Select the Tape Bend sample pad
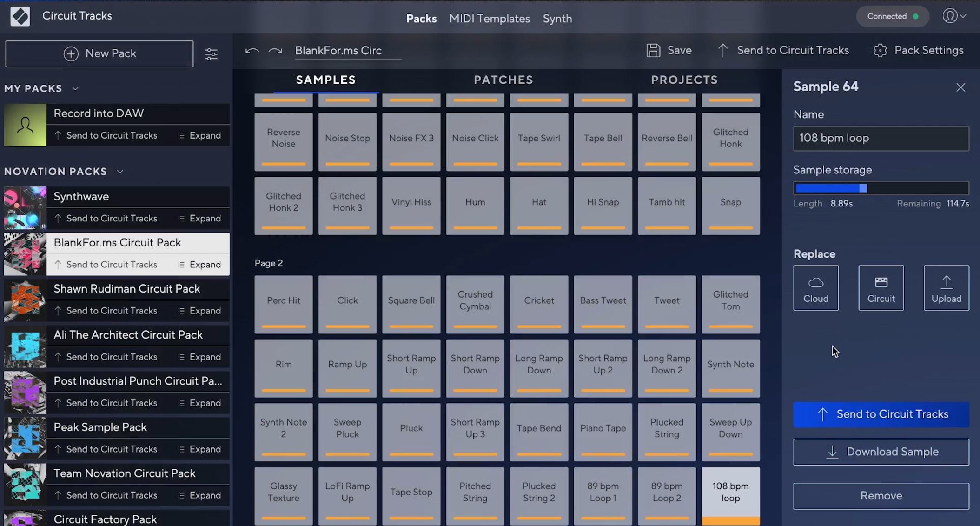980x526 pixels. [x=539, y=432]
